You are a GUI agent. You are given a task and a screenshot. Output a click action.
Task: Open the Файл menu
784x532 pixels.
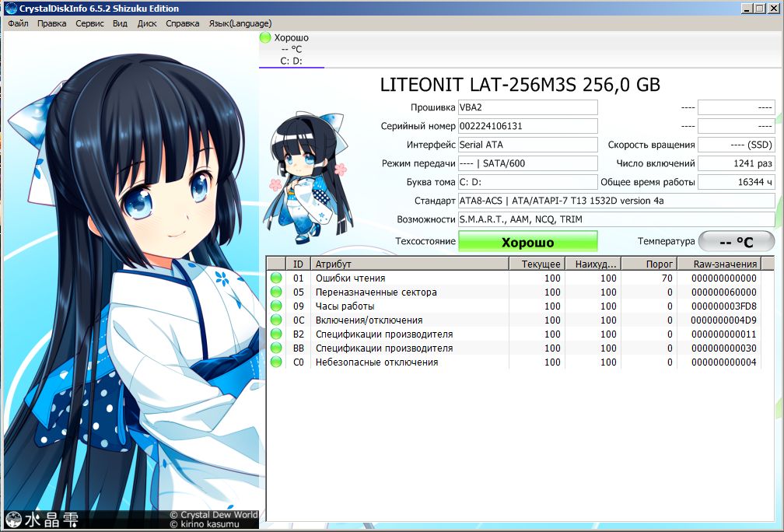(18, 23)
